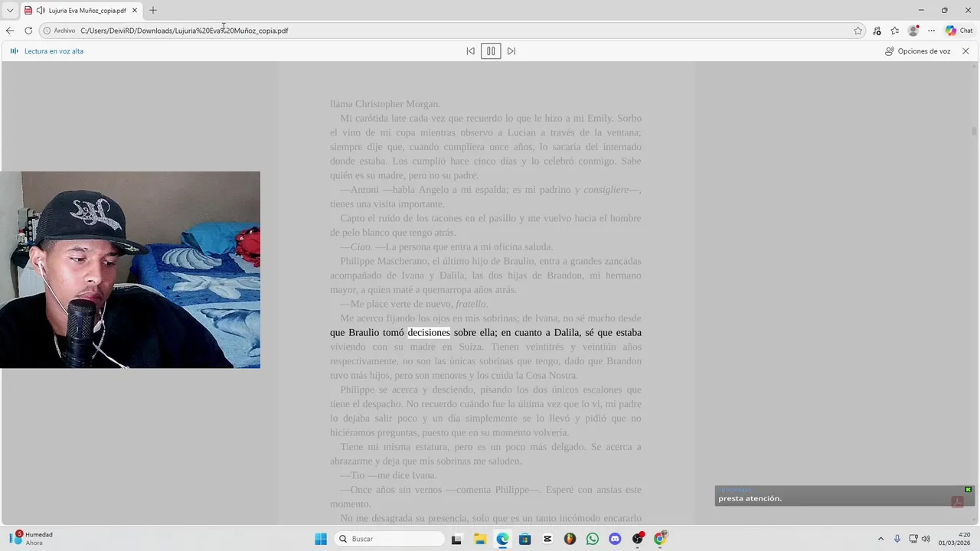Switch to Microsoft Edge on taskbar
980x551 pixels.
click(502, 539)
